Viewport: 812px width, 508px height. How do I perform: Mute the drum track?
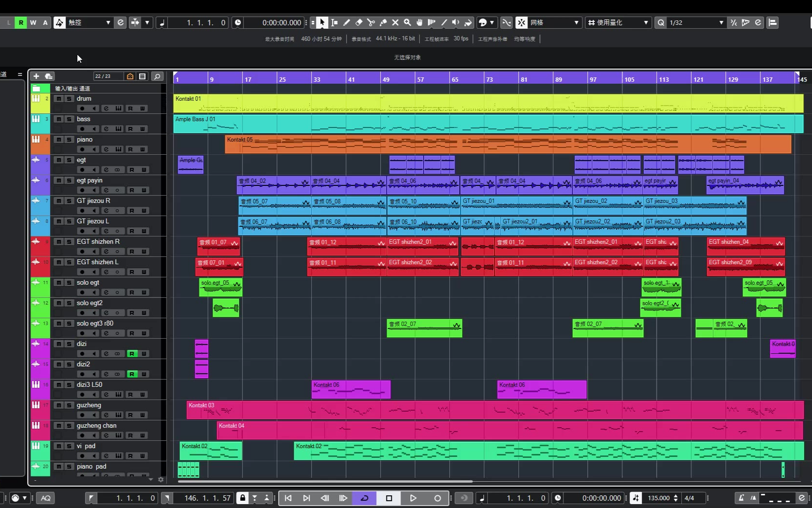pyautogui.click(x=59, y=99)
